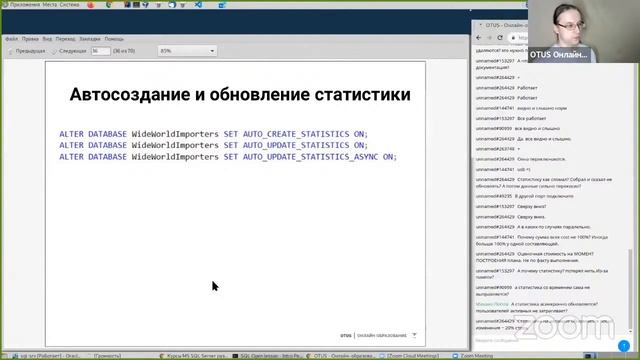The height and width of the screenshot is (360, 640).
Task: Click the OTUS Онлайн webcam video thumbnail
Action: 583,31
